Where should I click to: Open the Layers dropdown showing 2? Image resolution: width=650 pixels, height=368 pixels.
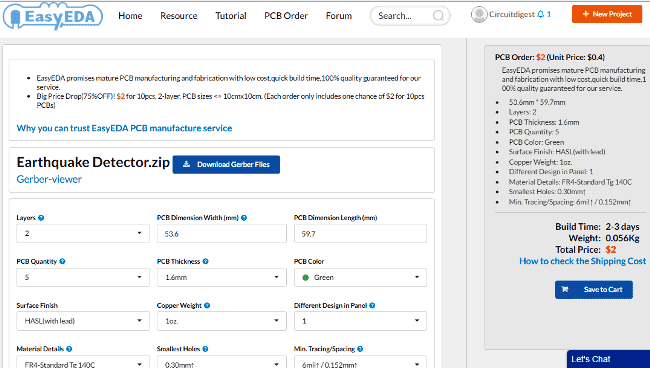(x=83, y=233)
